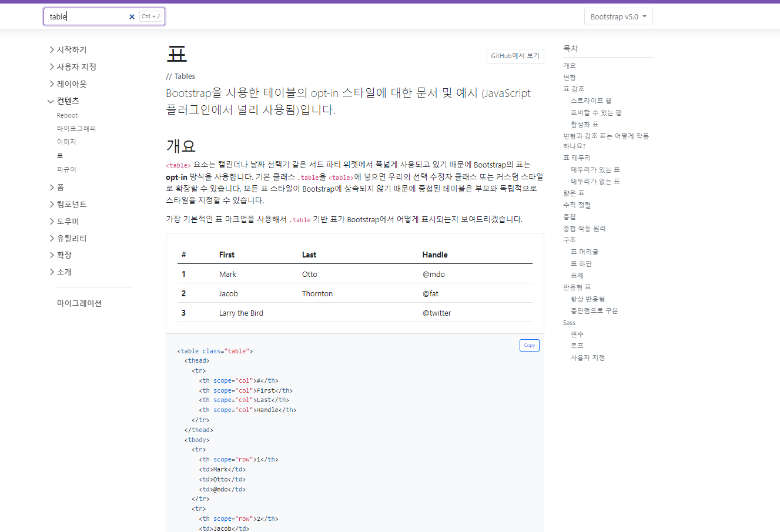Screen dimensions: 780x532
Task: Jump to 표 테두리 in contents
Action: point(577,158)
